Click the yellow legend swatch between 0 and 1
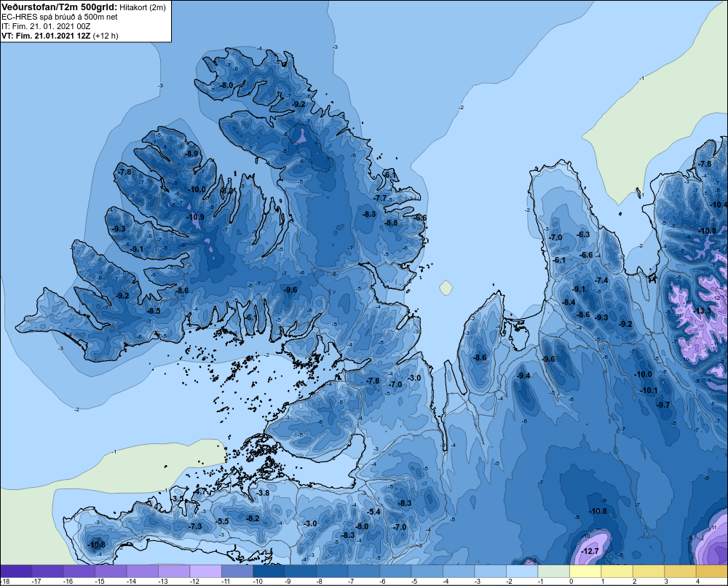 [x=585, y=571]
